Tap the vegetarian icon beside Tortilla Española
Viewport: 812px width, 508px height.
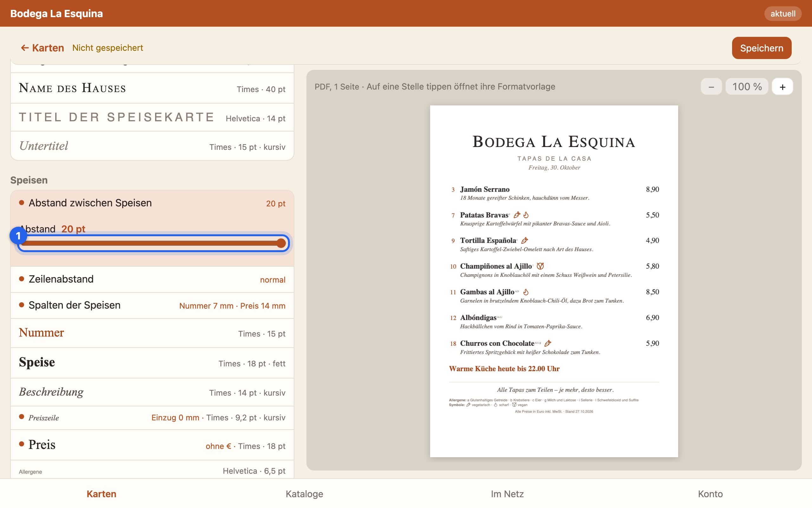(525, 240)
